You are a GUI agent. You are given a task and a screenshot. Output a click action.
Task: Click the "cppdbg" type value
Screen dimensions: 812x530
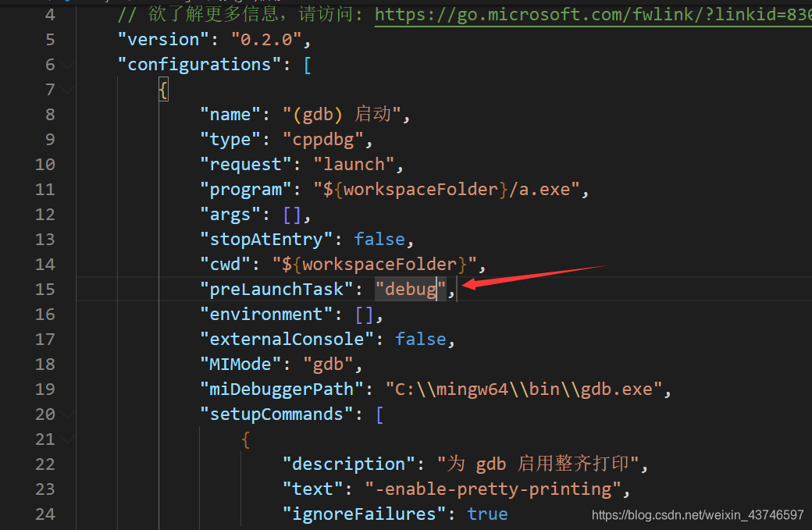pos(323,140)
